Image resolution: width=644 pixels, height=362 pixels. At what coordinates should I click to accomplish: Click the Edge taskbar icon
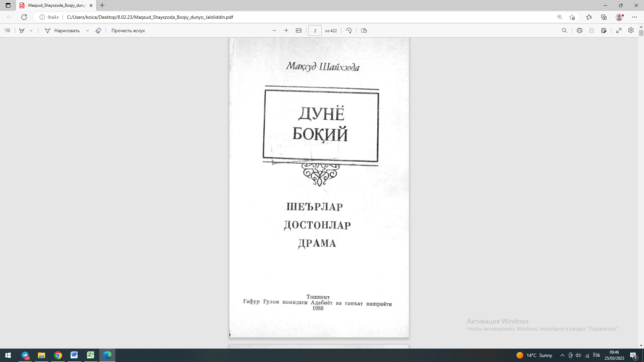(107, 355)
